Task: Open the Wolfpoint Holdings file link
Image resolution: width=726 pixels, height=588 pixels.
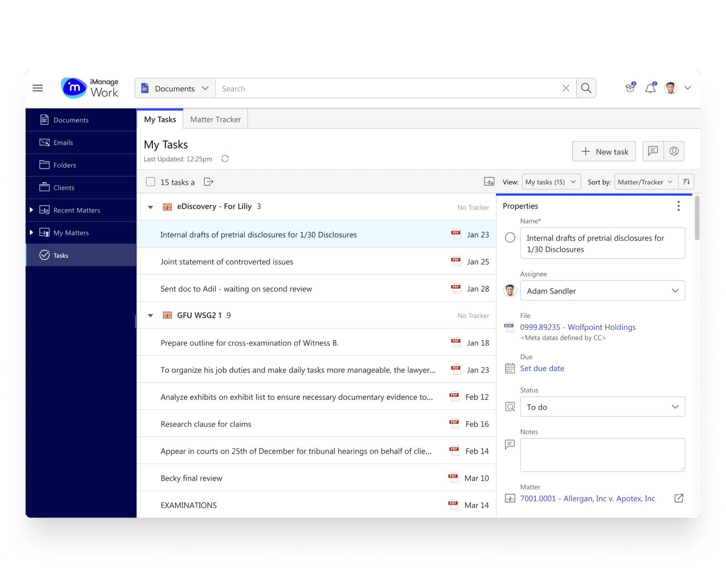Action: pos(577,327)
